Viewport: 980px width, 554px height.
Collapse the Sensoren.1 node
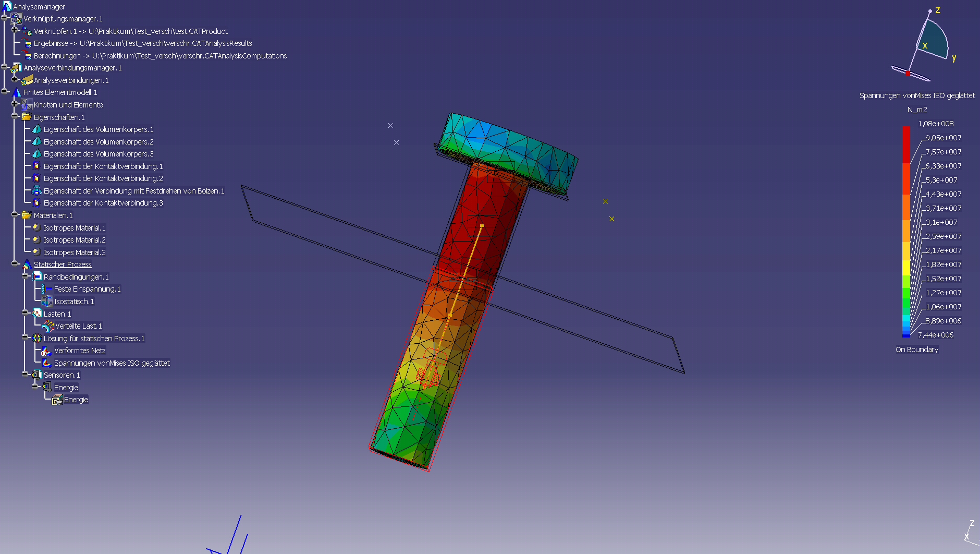(25, 374)
